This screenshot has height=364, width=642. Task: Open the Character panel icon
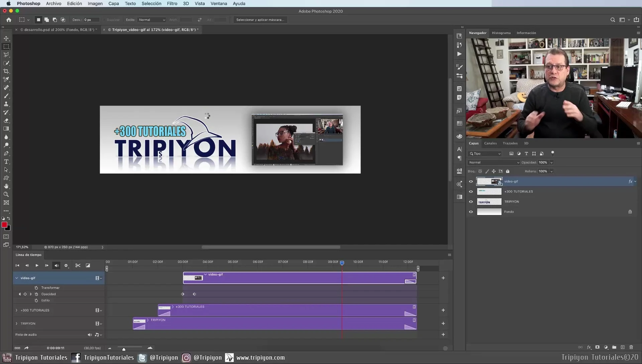point(459,149)
